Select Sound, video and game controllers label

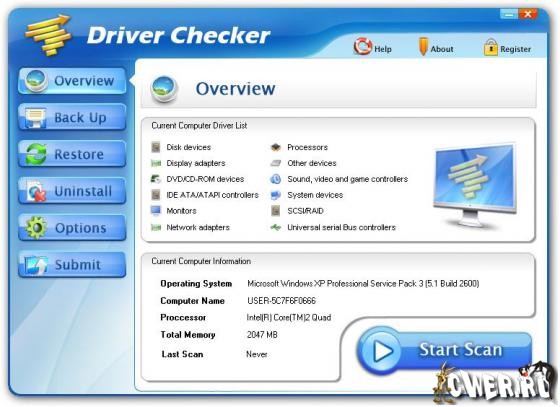click(x=348, y=179)
